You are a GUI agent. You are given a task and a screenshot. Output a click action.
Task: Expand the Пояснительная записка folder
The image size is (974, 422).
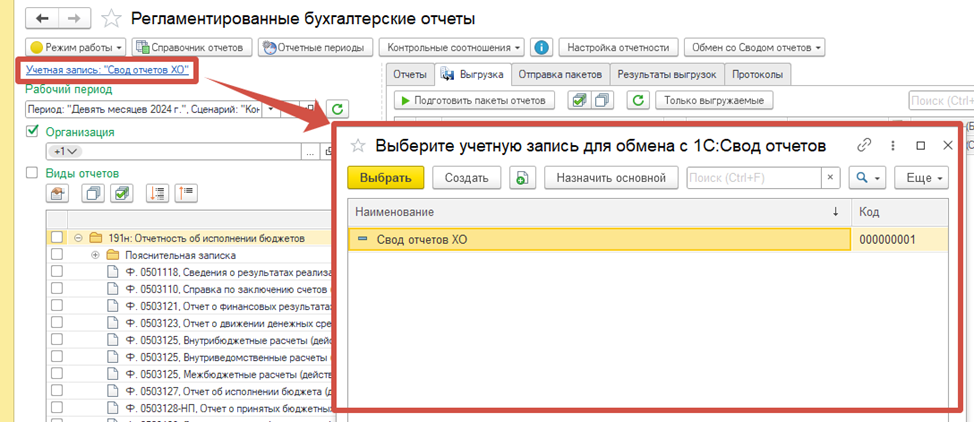pyautogui.click(x=96, y=255)
